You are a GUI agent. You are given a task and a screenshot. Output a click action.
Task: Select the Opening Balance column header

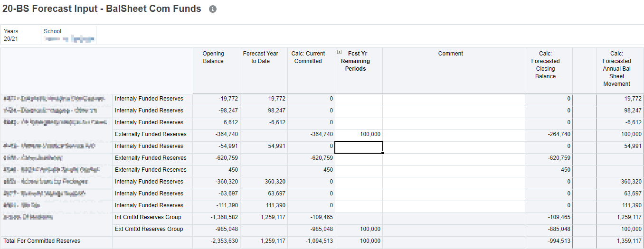pos(213,57)
